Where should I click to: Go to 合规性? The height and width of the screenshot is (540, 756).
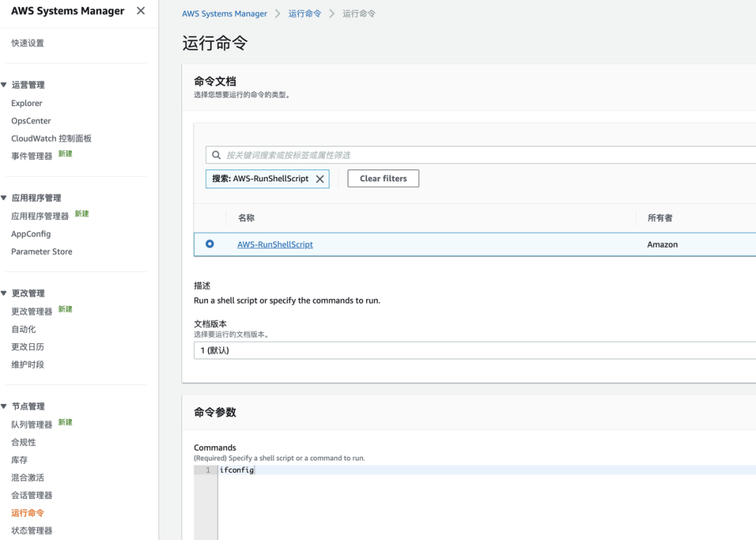tap(23, 442)
